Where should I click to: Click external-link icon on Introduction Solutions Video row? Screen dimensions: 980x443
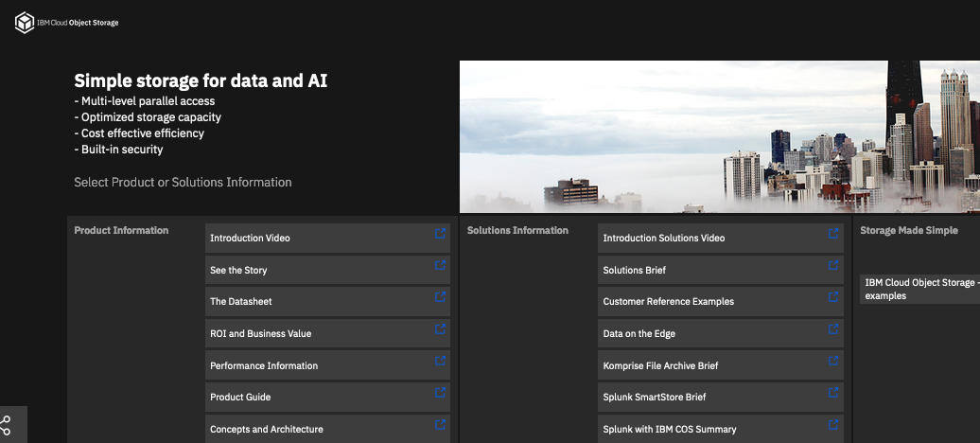pos(833,233)
